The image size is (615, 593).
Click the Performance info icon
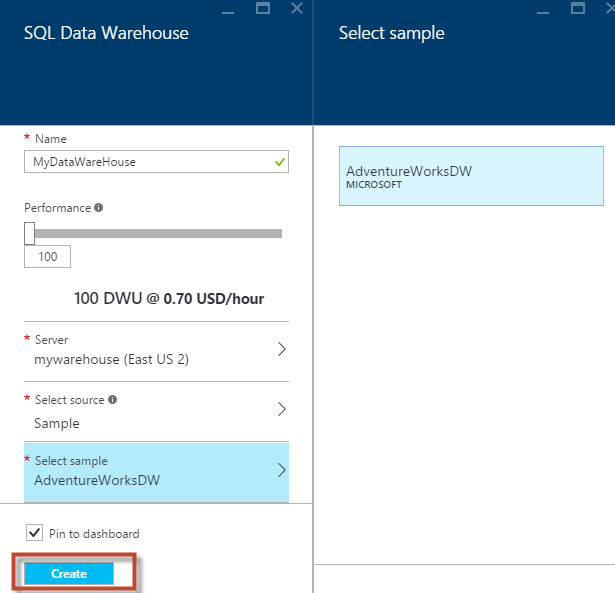coord(99,208)
